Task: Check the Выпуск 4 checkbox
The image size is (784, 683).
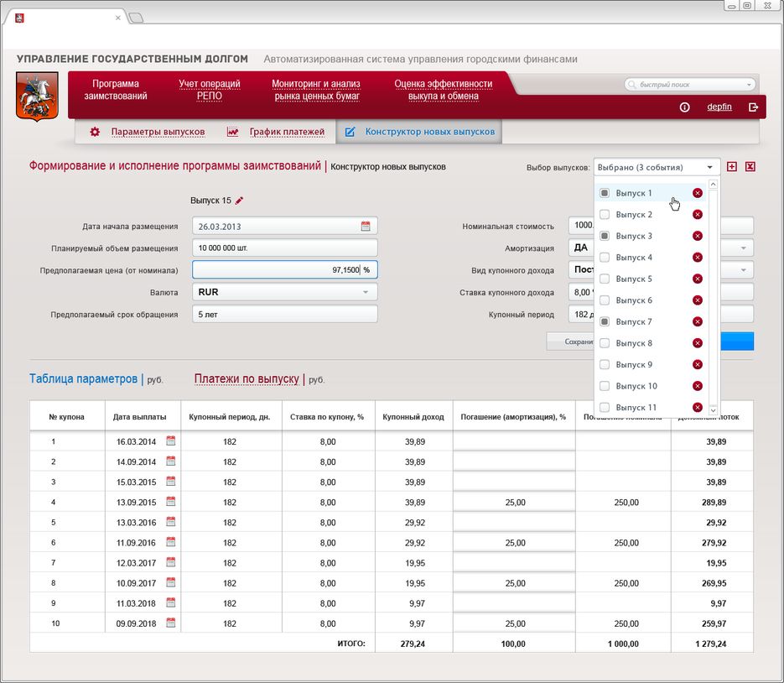Action: (x=605, y=258)
